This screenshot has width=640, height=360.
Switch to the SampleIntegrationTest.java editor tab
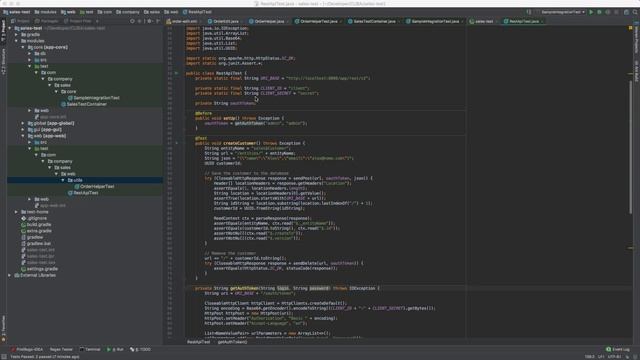(434, 21)
